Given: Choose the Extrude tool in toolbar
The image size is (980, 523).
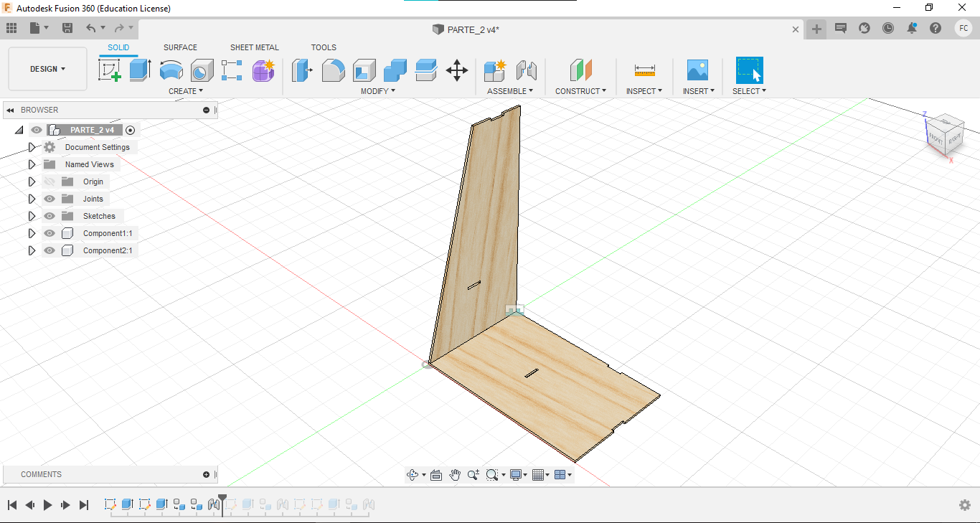Looking at the screenshot, I should point(140,70).
